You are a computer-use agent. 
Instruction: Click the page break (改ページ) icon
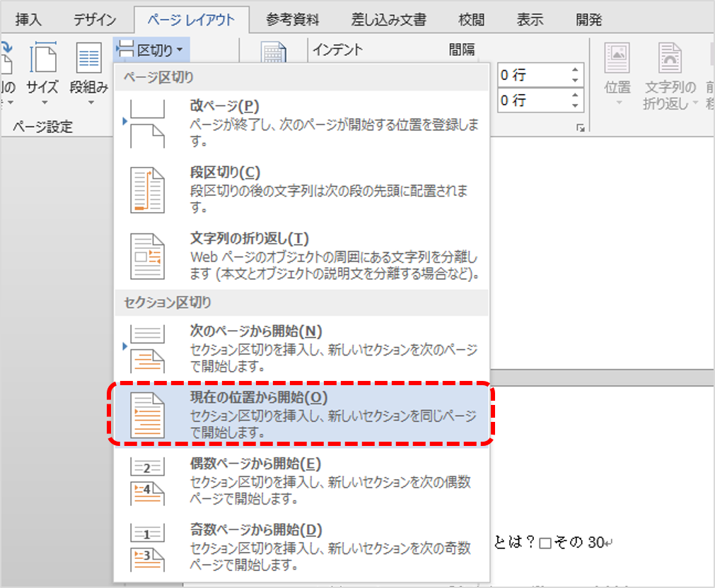147,124
